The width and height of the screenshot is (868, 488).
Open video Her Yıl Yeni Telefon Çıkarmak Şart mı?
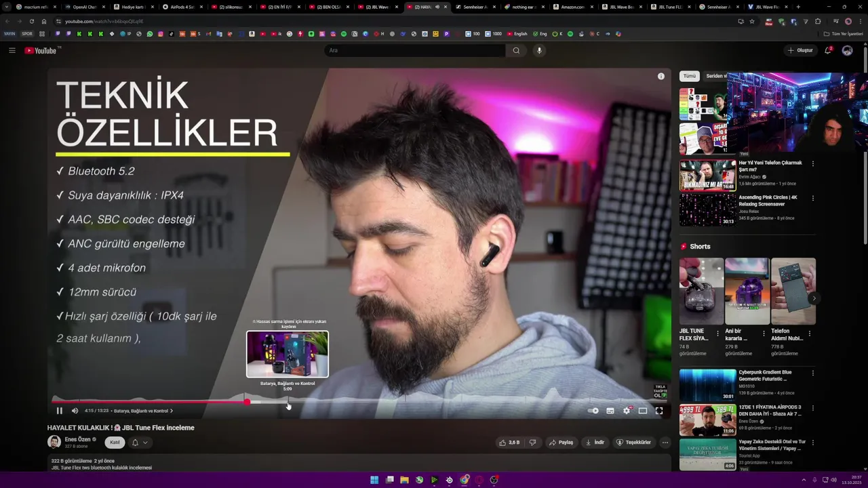point(770,166)
